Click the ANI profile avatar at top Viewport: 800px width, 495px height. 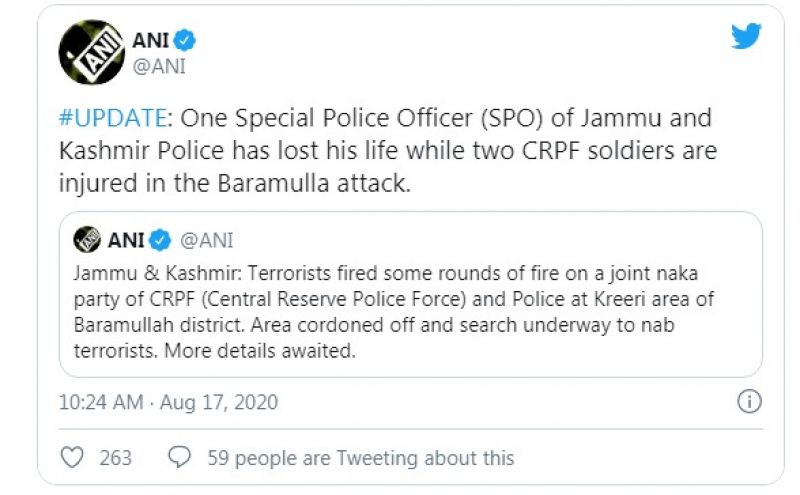(91, 53)
